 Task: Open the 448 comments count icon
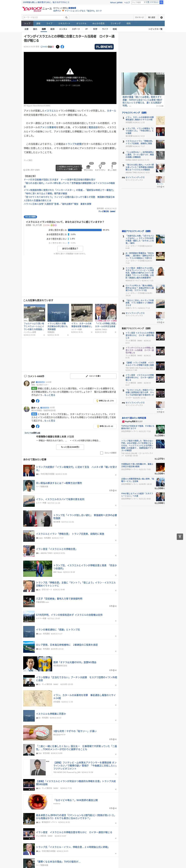tap(44, 47)
